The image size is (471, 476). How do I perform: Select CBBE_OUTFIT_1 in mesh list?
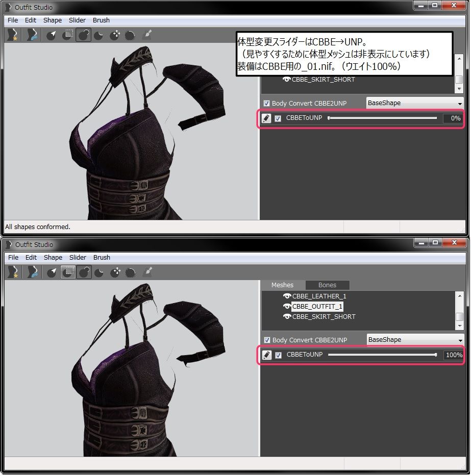click(317, 307)
